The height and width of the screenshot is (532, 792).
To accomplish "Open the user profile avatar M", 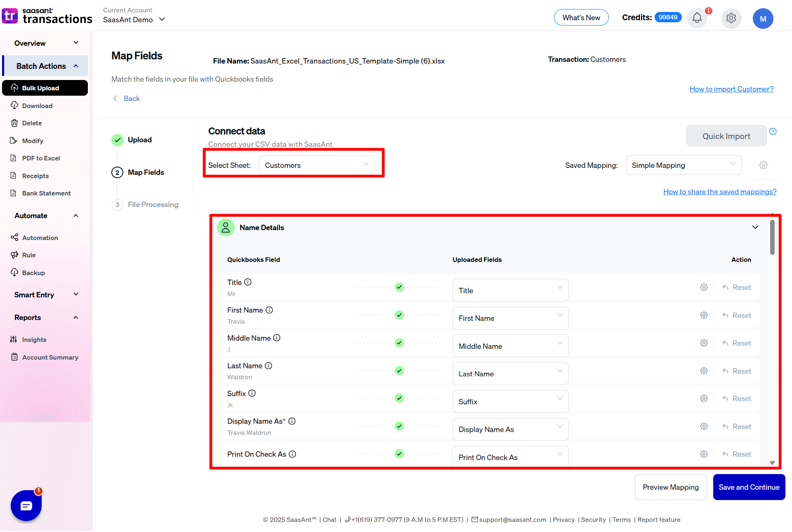I will coord(763,19).
